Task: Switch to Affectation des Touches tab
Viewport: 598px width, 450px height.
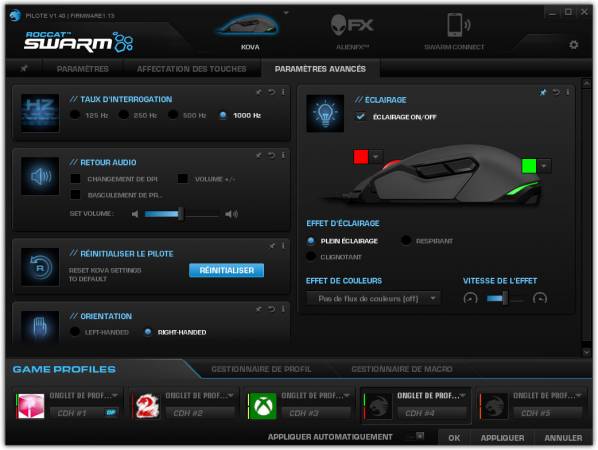Action: 191,69
